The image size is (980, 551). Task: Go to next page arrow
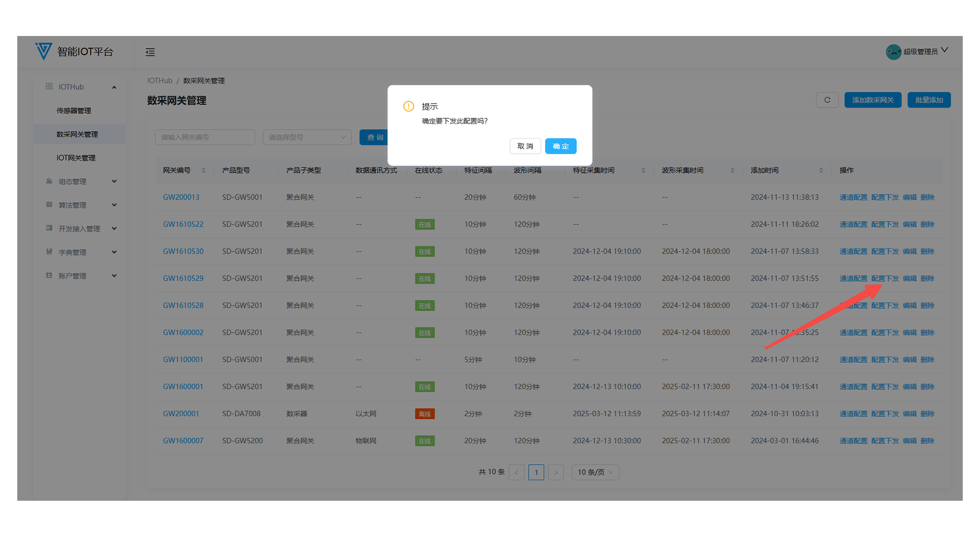[x=556, y=472]
